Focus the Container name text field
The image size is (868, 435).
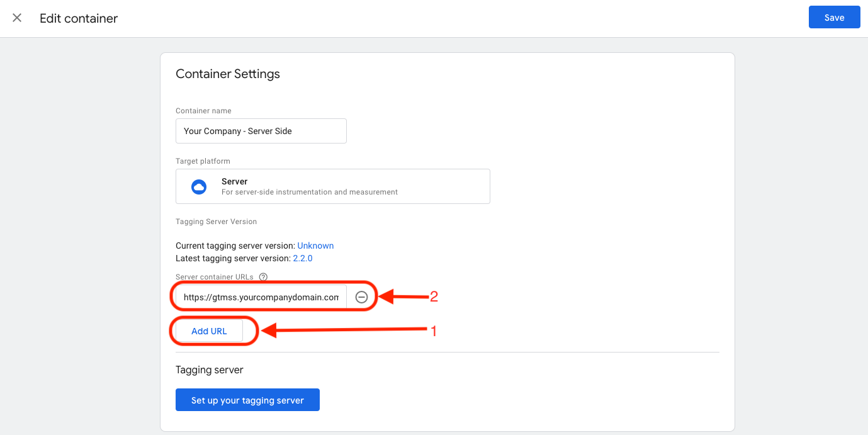(261, 131)
